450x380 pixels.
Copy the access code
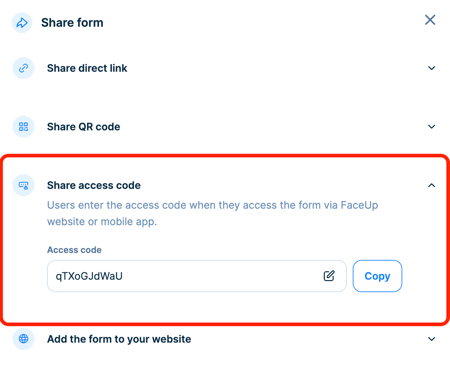[377, 276]
